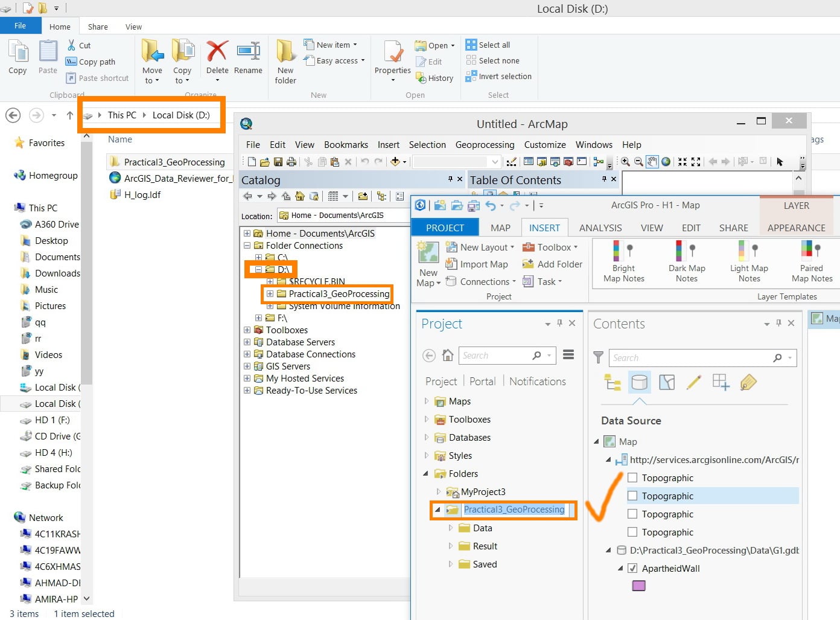Switch Contents to List By Drawing Order
840x620 pixels.
click(612, 382)
